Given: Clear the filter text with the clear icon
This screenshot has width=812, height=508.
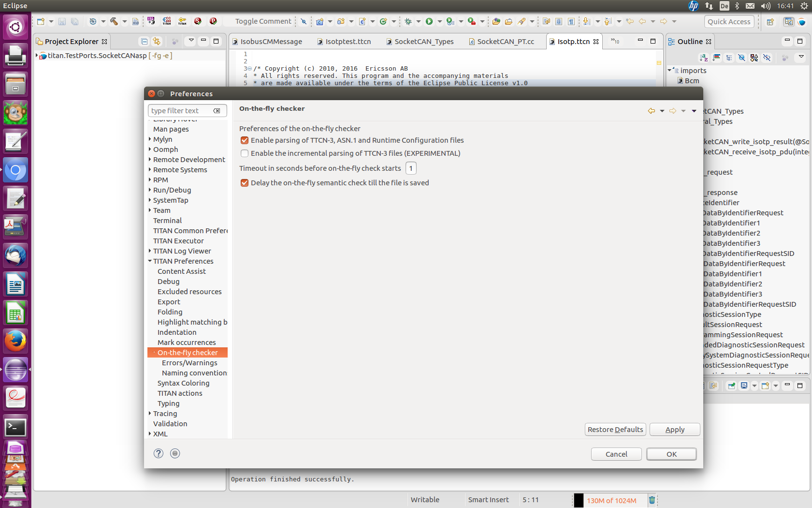Looking at the screenshot, I should 217,111.
